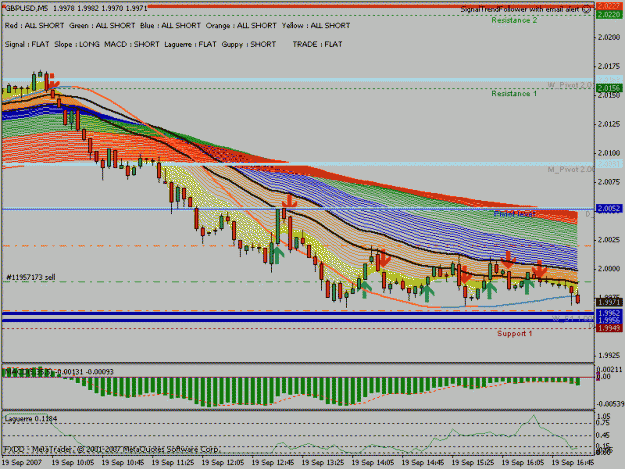Click the 2.0125 price axis value
The height and width of the screenshot is (469, 625).
click(609, 124)
